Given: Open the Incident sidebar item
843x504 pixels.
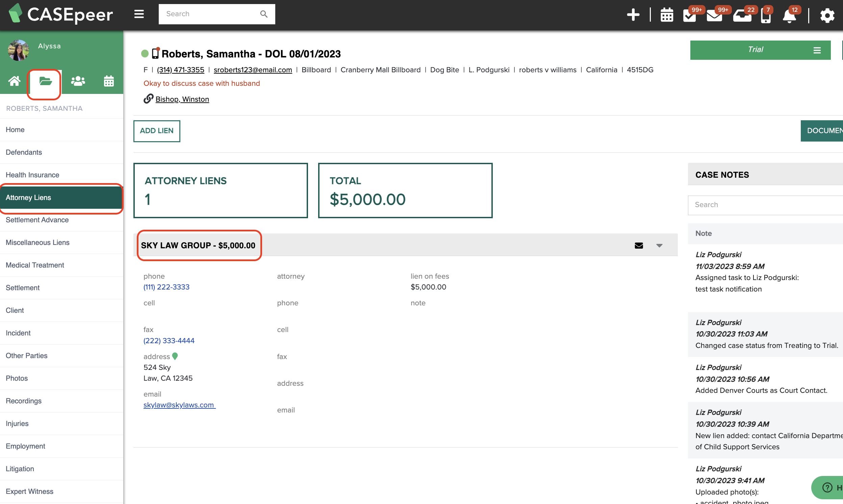Looking at the screenshot, I should (61, 333).
